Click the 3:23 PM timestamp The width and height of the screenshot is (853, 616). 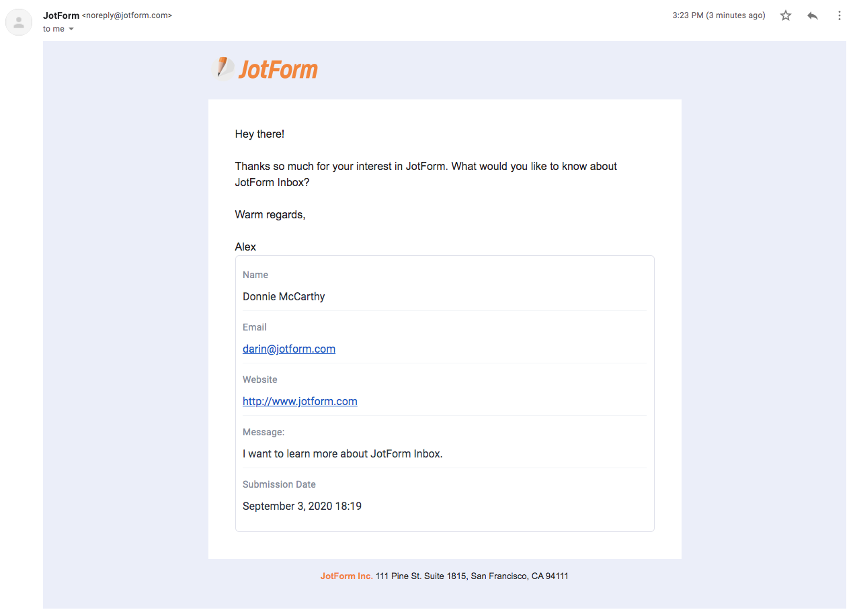point(719,15)
